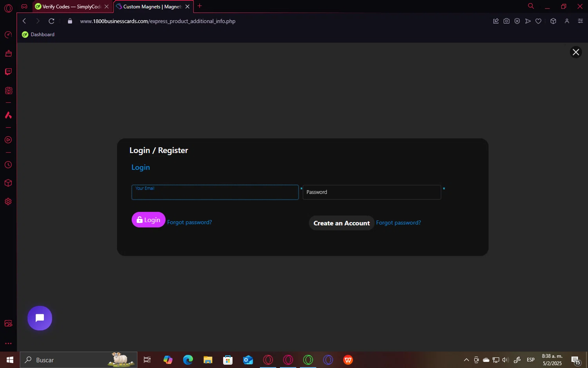Open a new tab with plus button
The height and width of the screenshot is (368, 588).
pyautogui.click(x=200, y=6)
